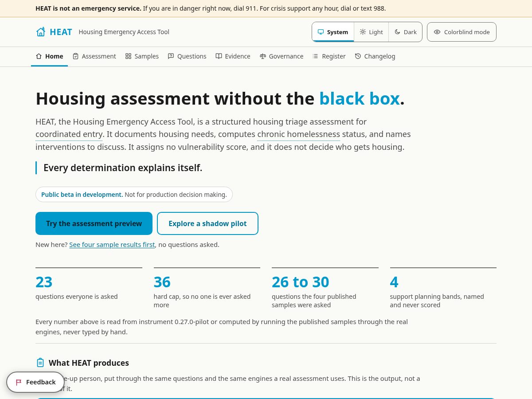Navigate to the Evidence tab
The image size is (532, 399).
233,56
